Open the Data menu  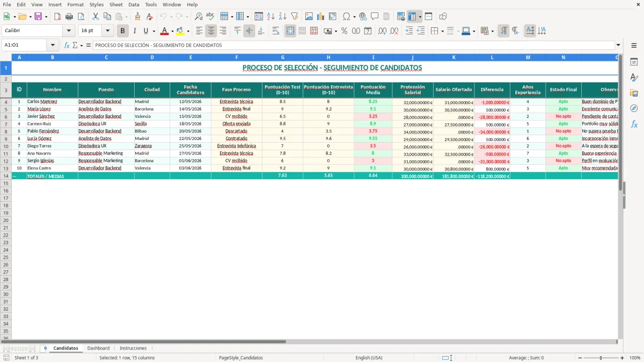coord(134,4)
